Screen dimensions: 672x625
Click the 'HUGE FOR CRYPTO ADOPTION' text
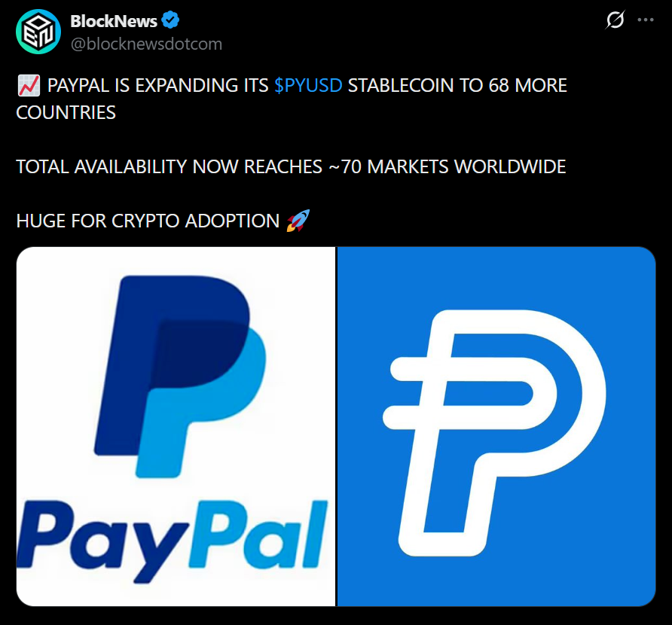tap(148, 221)
